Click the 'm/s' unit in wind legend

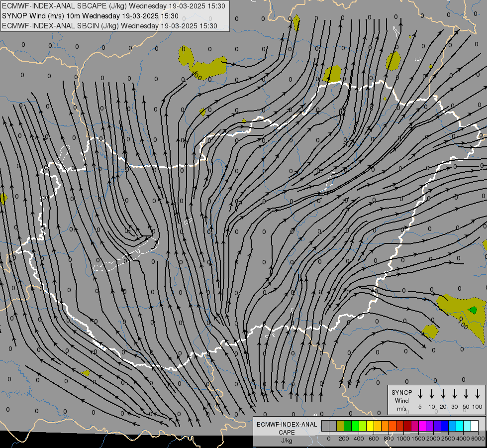pos(401,409)
